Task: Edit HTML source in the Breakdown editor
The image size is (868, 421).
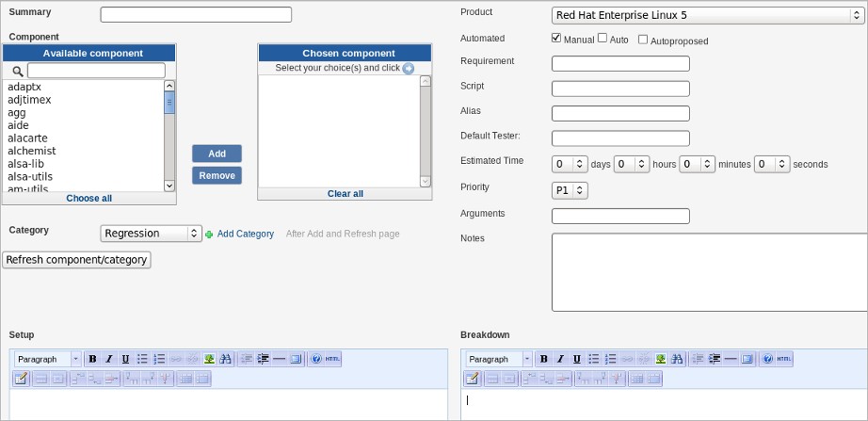Action: tap(784, 359)
